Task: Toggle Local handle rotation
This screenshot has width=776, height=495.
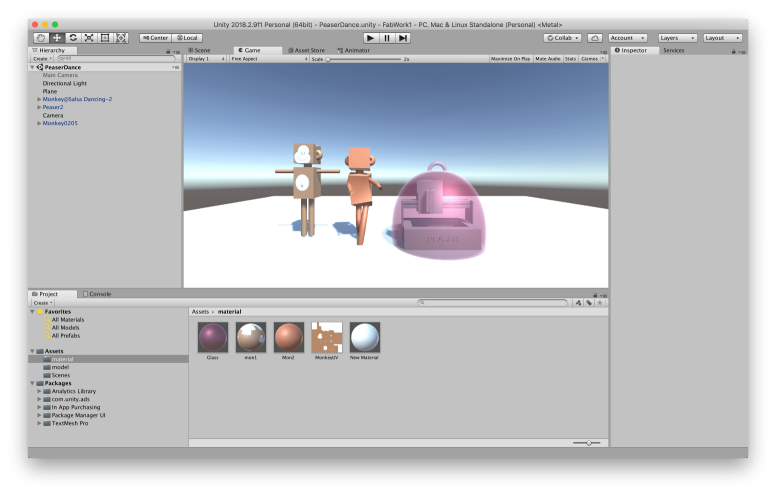Action: pyautogui.click(x=187, y=38)
